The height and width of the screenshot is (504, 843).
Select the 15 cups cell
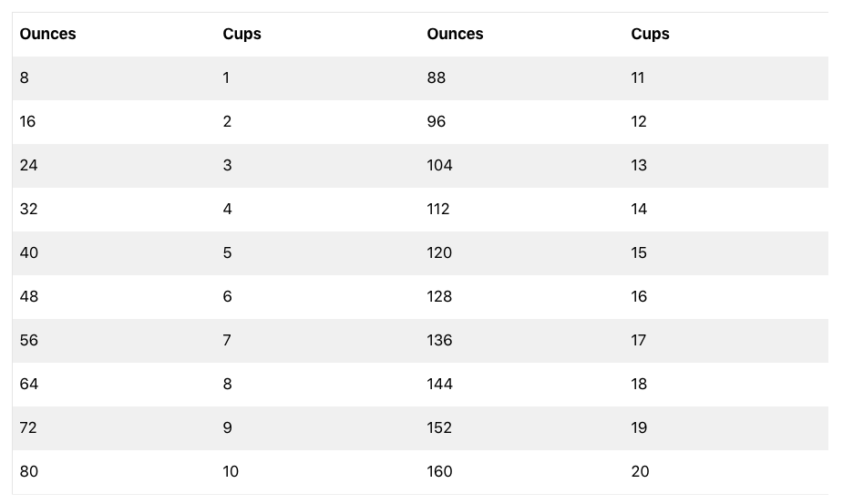[639, 252]
